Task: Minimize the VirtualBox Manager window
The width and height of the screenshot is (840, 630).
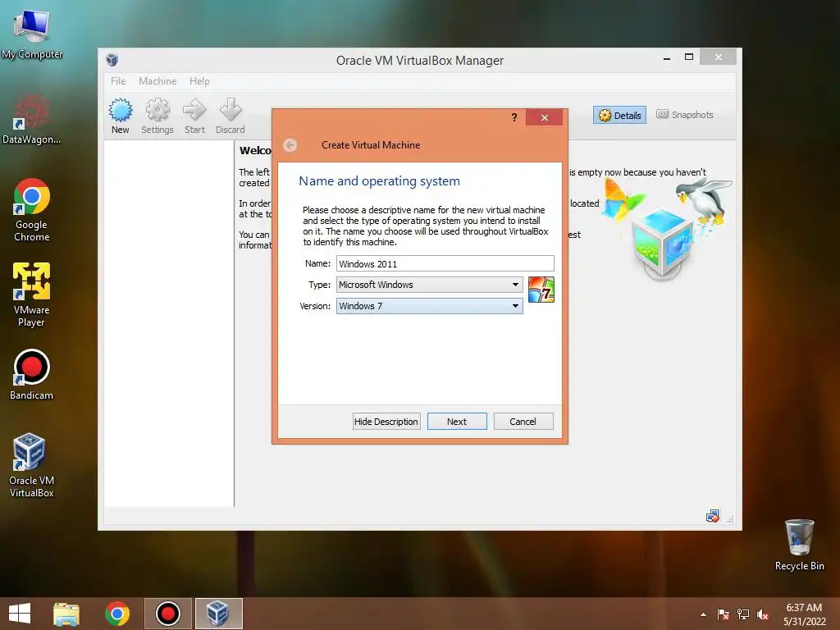Action: tap(667, 58)
